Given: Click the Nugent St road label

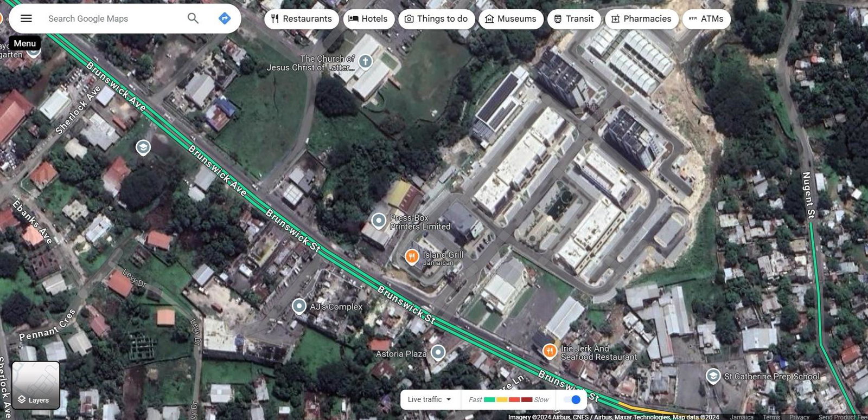Looking at the screenshot, I should pos(808,195).
